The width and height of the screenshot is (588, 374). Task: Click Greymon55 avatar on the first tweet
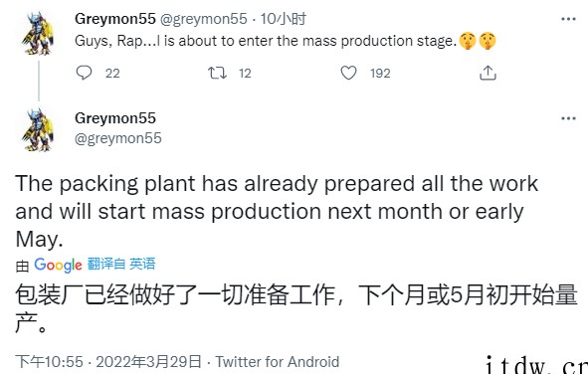[x=38, y=33]
